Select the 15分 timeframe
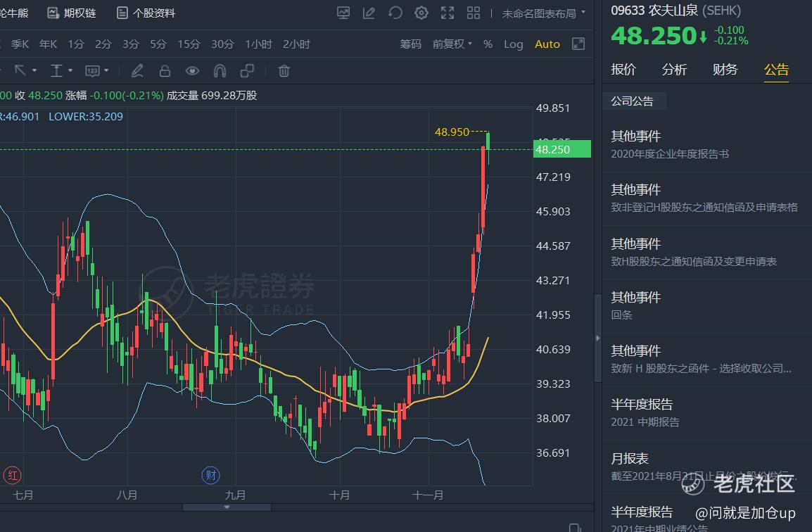812x532 pixels. [189, 44]
